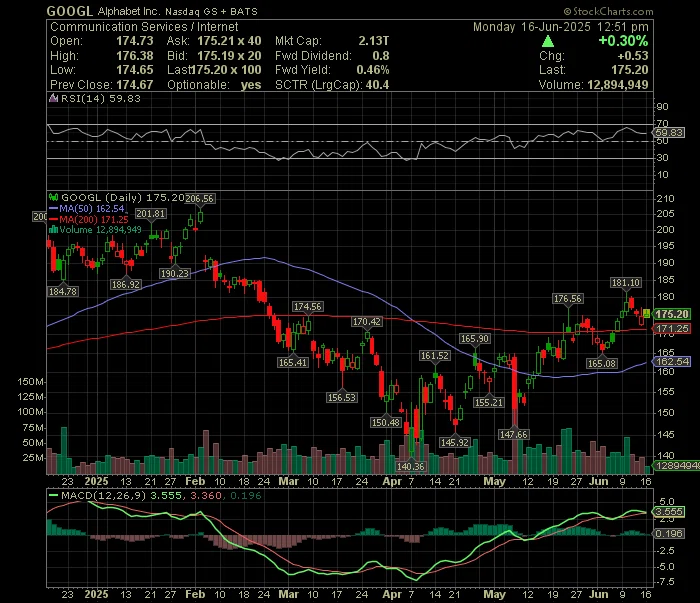Viewport: 700px width, 603px height.
Task: Click the 170.42 high price label
Action: coord(367,321)
